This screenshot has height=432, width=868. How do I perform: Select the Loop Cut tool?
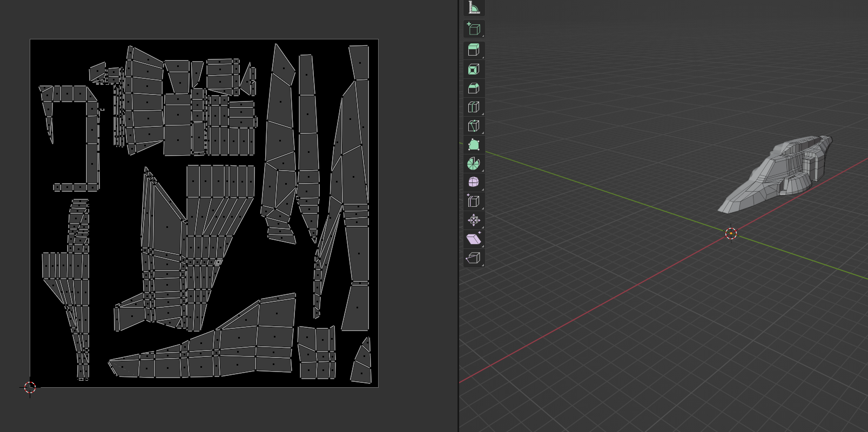click(474, 107)
